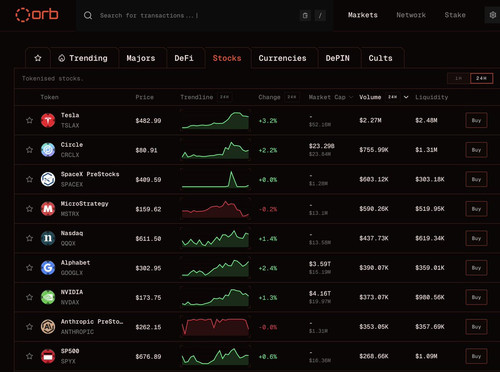Sort by Market Cap column
500x372 pixels.
tap(330, 97)
